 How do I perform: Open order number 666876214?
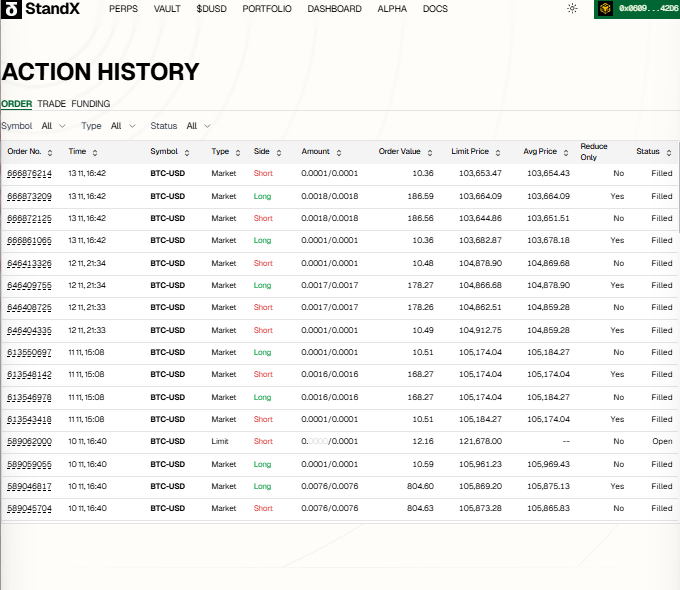pos(29,174)
